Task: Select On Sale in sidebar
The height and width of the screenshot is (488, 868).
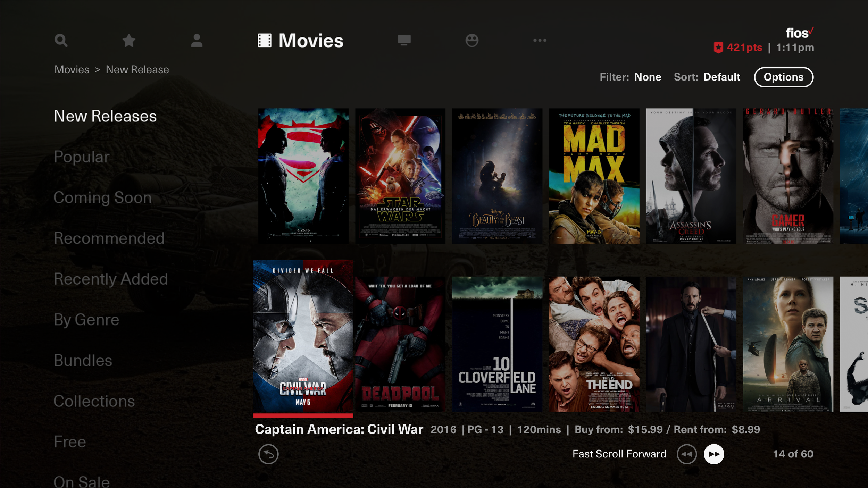Action: (82, 482)
